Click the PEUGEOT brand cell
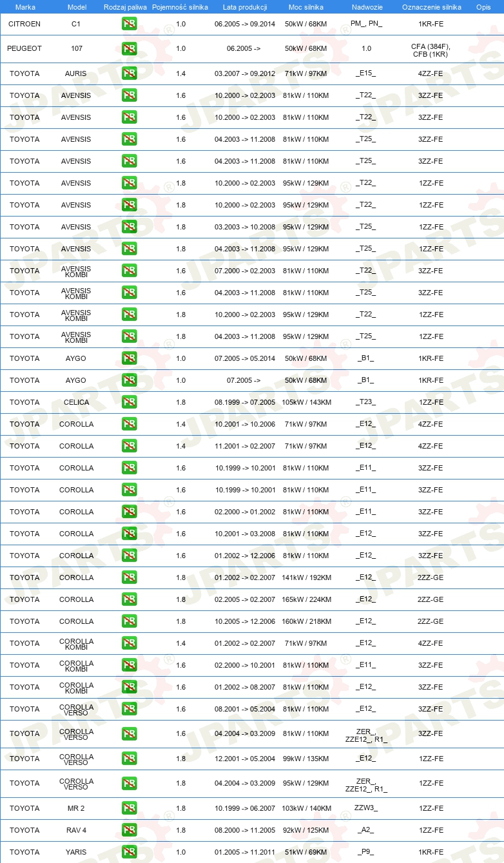The width and height of the screenshot is (504, 863). click(24, 48)
